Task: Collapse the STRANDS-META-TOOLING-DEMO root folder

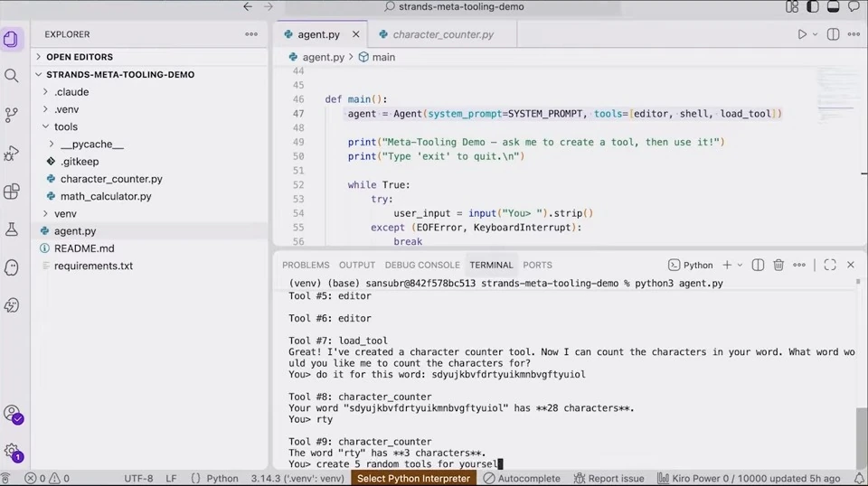Action: 120,75
